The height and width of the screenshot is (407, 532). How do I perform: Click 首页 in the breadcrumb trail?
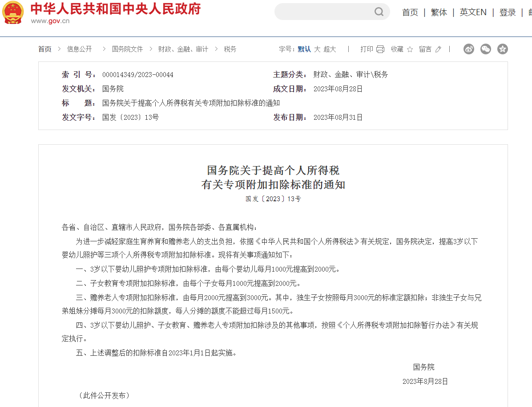click(x=45, y=49)
